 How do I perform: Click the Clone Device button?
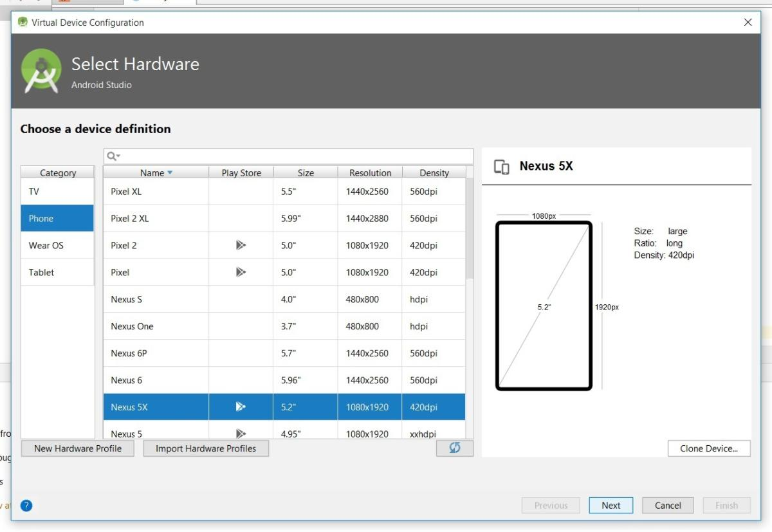pos(709,448)
